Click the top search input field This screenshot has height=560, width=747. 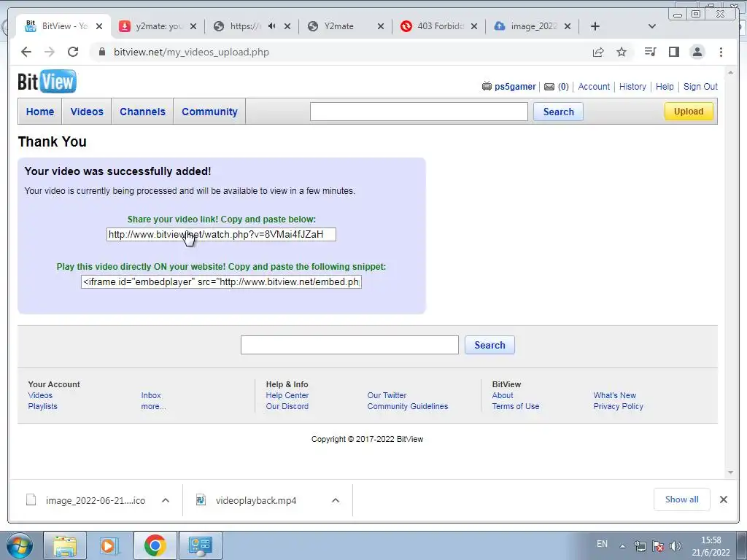pyautogui.click(x=419, y=112)
